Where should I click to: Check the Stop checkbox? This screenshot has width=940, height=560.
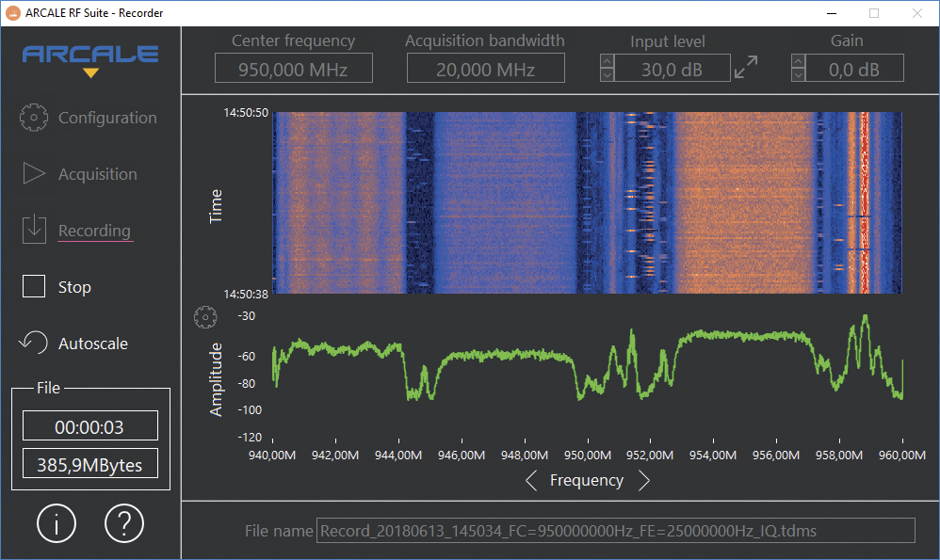pos(34,286)
